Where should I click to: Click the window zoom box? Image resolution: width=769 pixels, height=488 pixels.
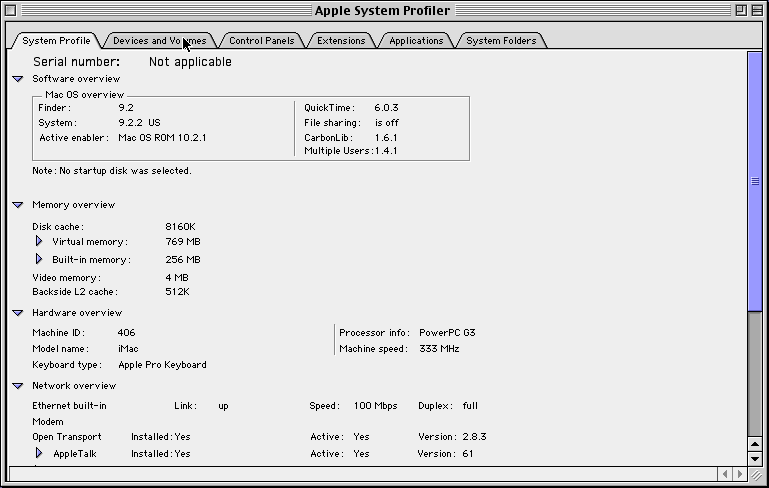(x=741, y=10)
